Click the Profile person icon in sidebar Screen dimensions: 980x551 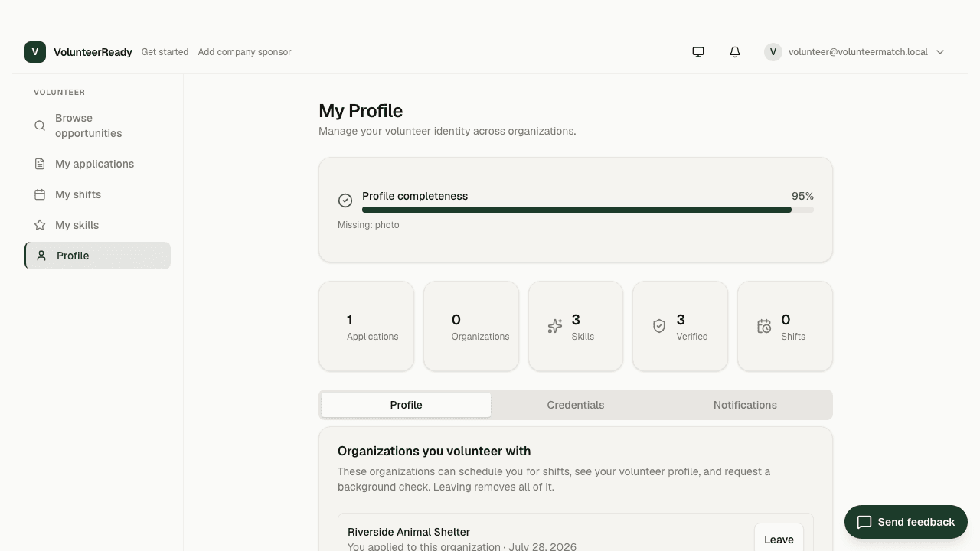41,256
